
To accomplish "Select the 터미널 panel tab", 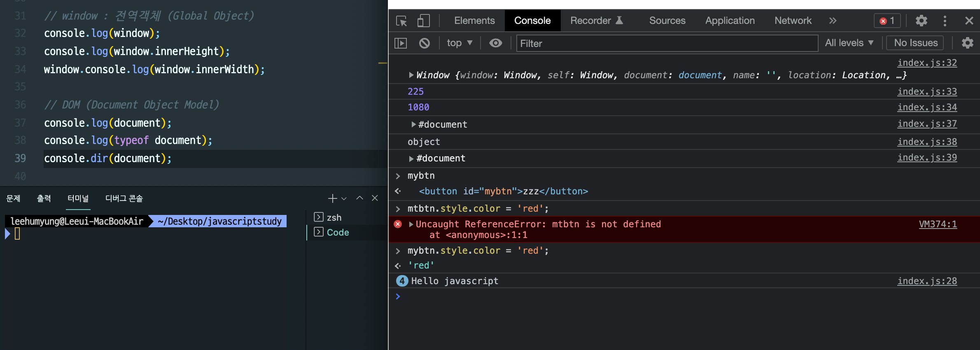I will pos(78,198).
